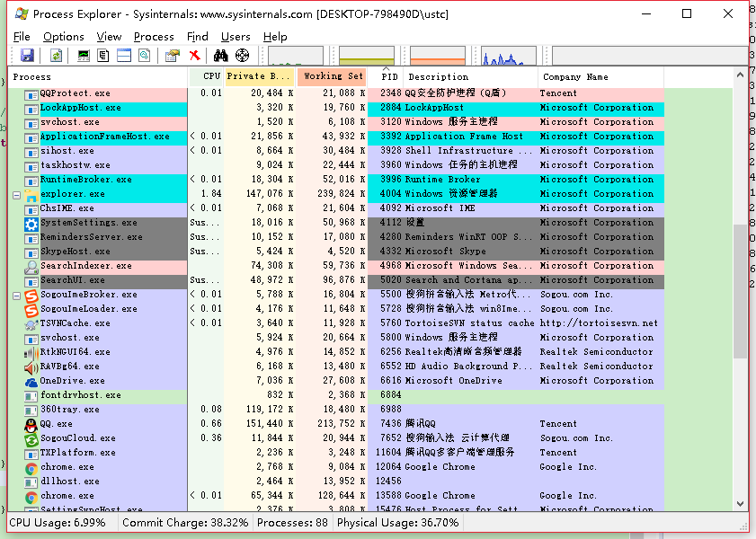756x539 pixels.
Task: Select the SystemSettings.exe gear icon
Action: tap(31, 223)
